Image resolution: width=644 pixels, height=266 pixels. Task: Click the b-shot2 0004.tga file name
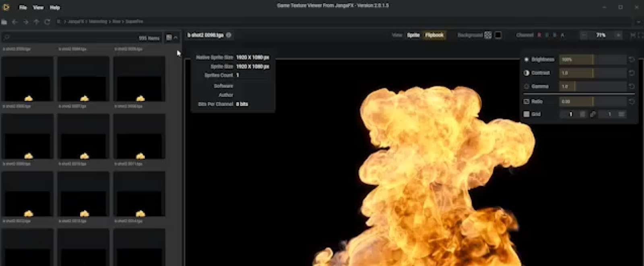pos(72,49)
